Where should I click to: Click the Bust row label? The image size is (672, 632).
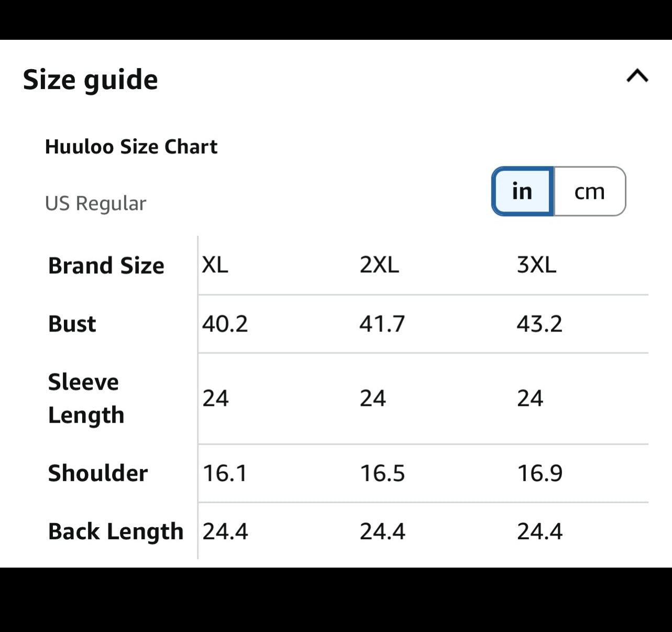point(72,324)
